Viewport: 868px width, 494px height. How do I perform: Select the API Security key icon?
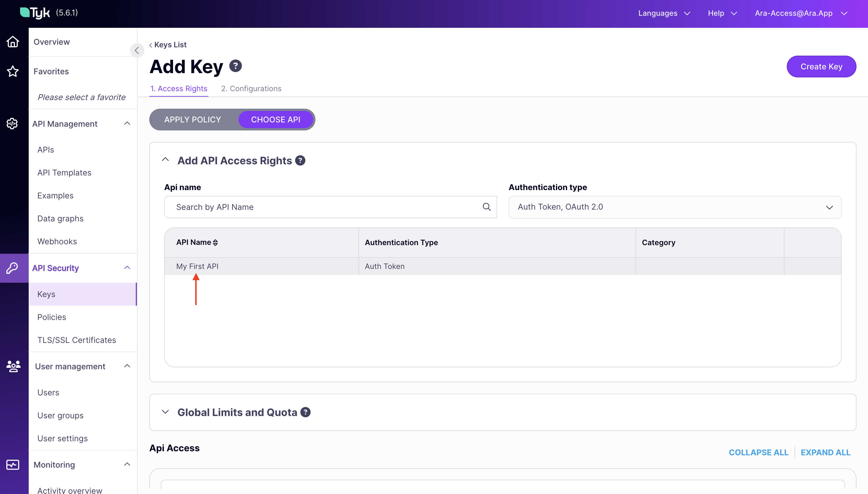[13, 268]
